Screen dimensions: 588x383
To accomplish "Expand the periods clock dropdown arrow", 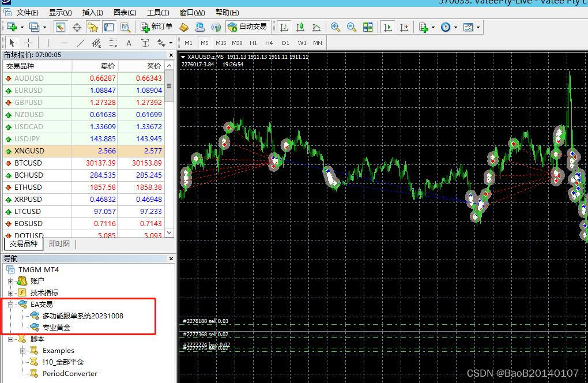I will tap(455, 27).
